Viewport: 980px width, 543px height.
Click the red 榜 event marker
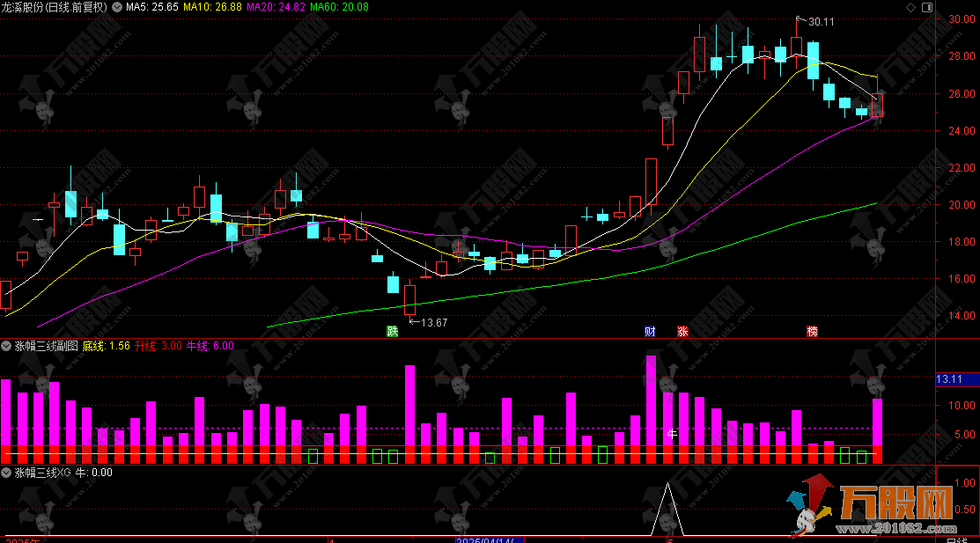point(812,331)
